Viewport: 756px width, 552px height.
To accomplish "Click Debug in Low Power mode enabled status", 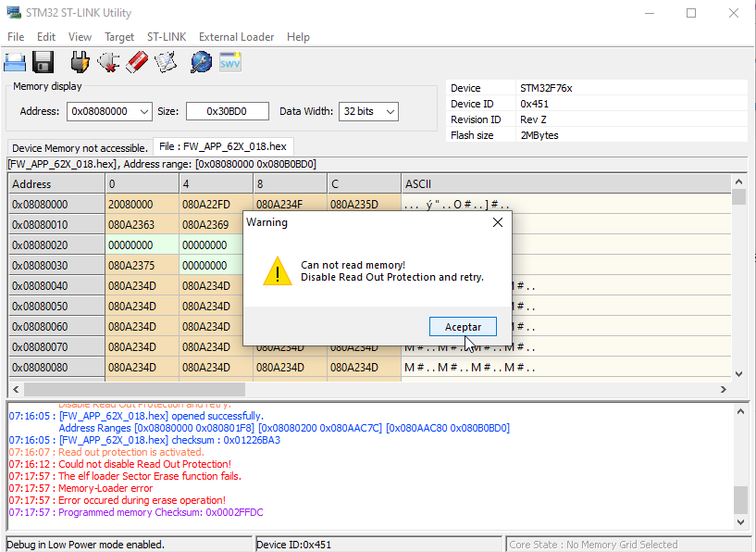I will pos(129,545).
